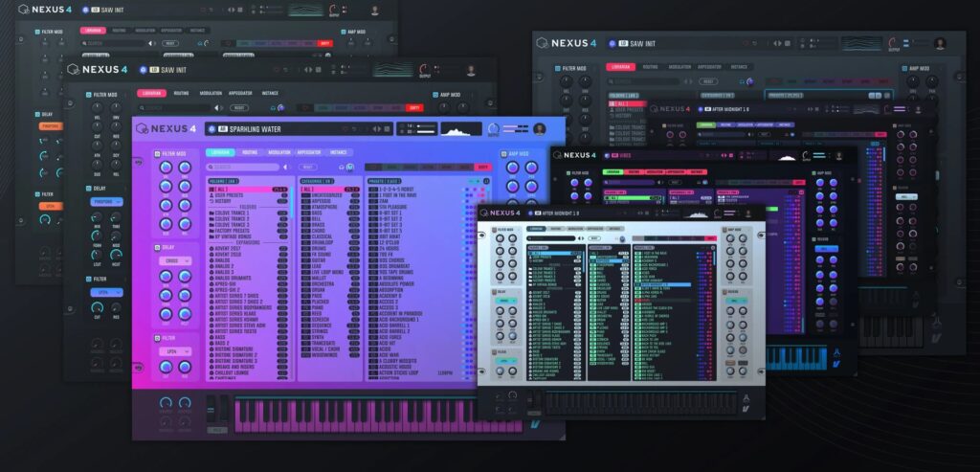The height and width of the screenshot is (472, 980).
Task: Select Bass category in purple window
Action: pos(330,213)
